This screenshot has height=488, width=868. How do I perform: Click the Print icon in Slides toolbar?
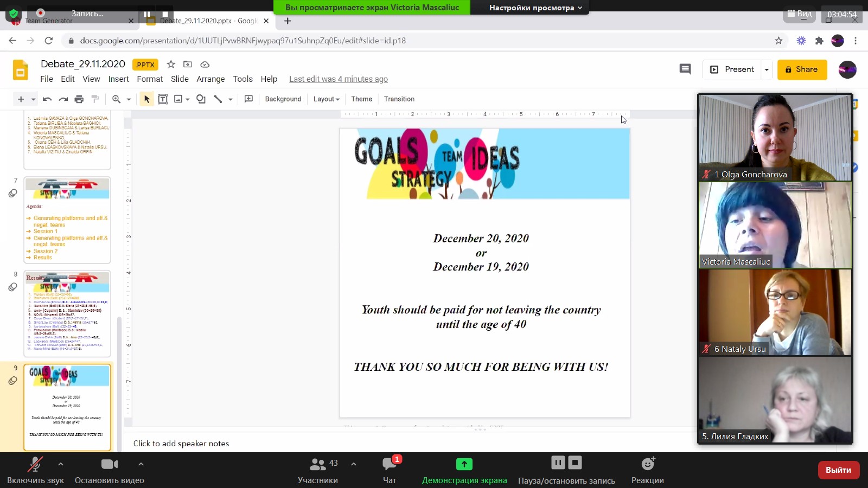pos(79,99)
